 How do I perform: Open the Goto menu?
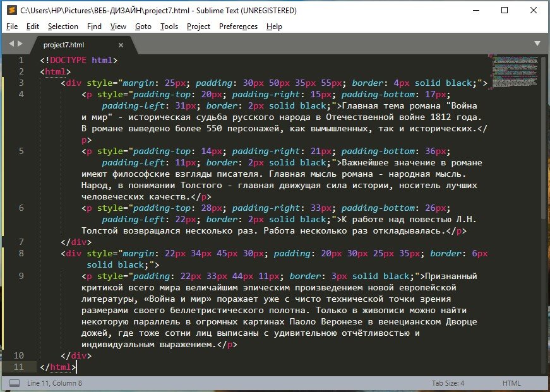tap(143, 27)
